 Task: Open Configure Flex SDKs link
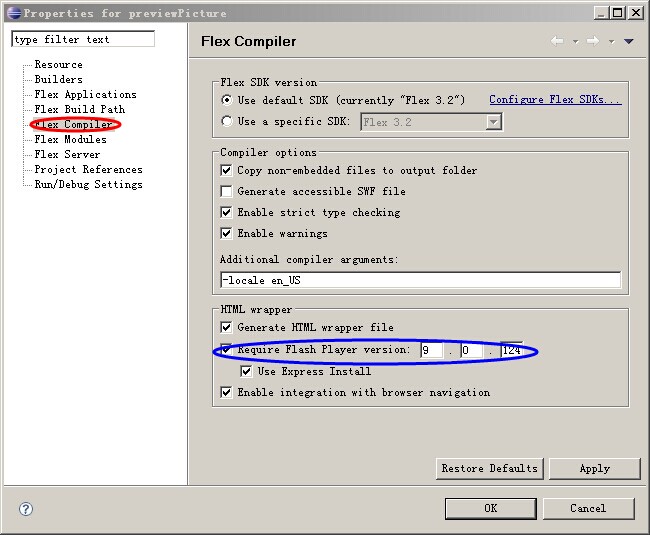pos(555,99)
